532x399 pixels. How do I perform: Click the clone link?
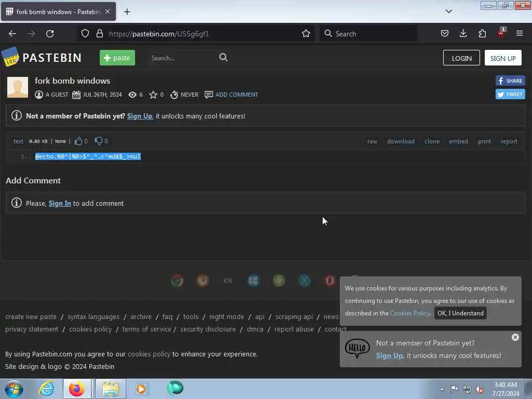click(432, 141)
